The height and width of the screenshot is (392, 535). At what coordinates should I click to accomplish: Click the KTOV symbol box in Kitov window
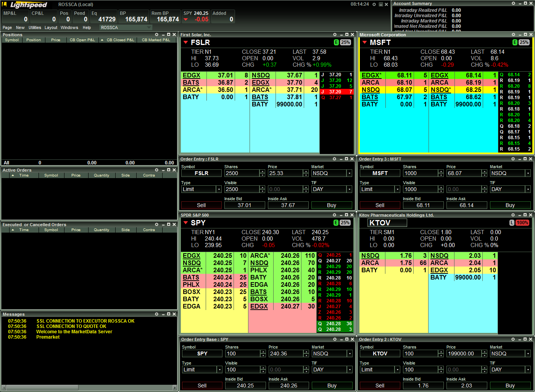coord(387,223)
